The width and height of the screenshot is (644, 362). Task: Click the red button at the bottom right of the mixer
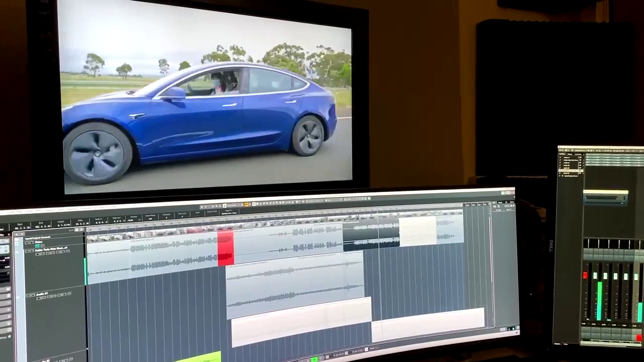(x=639, y=337)
